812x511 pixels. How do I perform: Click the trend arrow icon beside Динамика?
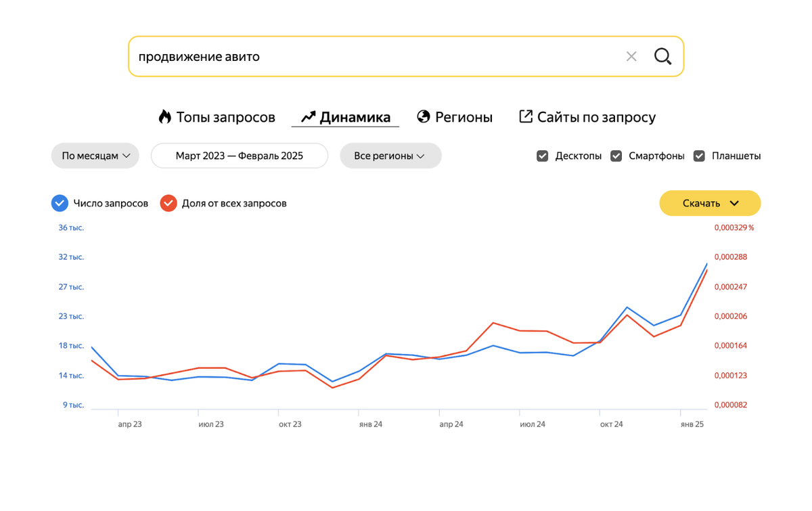pyautogui.click(x=309, y=117)
